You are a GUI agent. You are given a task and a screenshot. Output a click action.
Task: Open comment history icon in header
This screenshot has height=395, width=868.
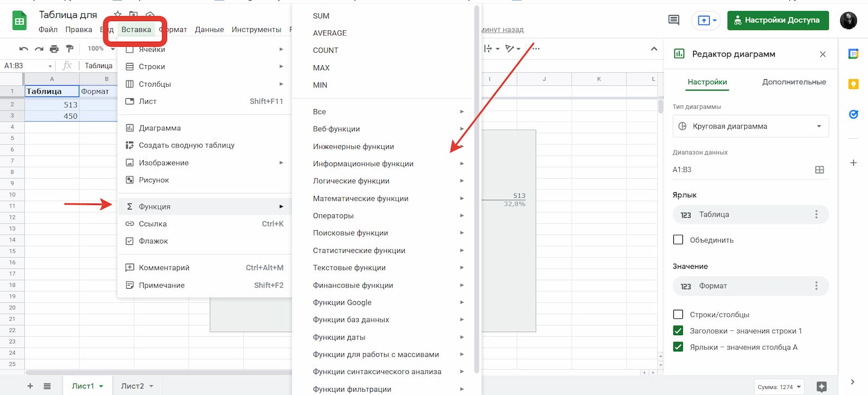674,20
